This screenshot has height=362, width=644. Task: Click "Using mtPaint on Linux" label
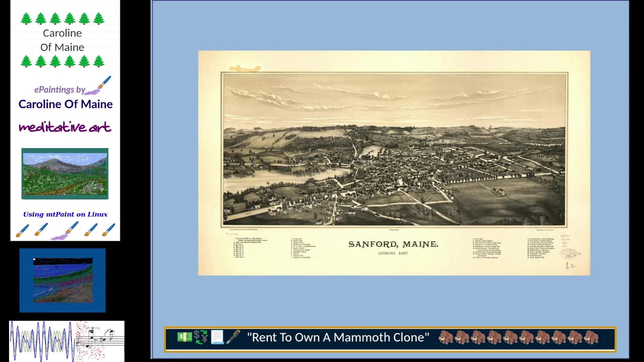coord(65,214)
